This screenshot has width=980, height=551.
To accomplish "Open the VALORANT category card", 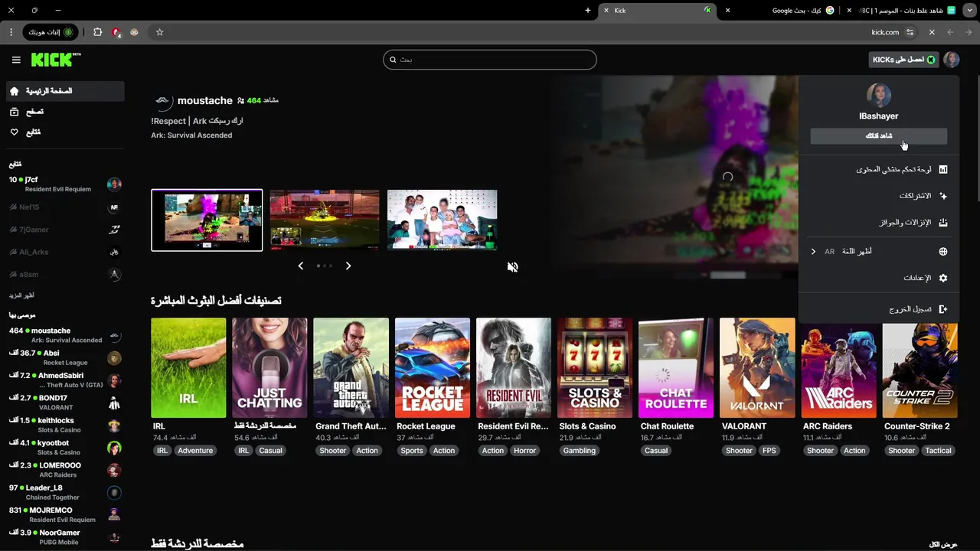I will click(757, 368).
